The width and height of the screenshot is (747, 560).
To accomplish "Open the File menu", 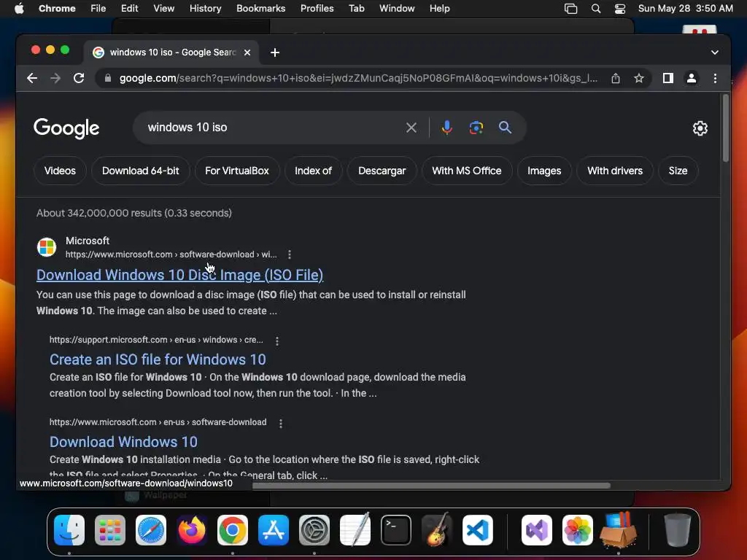I will pos(98,9).
